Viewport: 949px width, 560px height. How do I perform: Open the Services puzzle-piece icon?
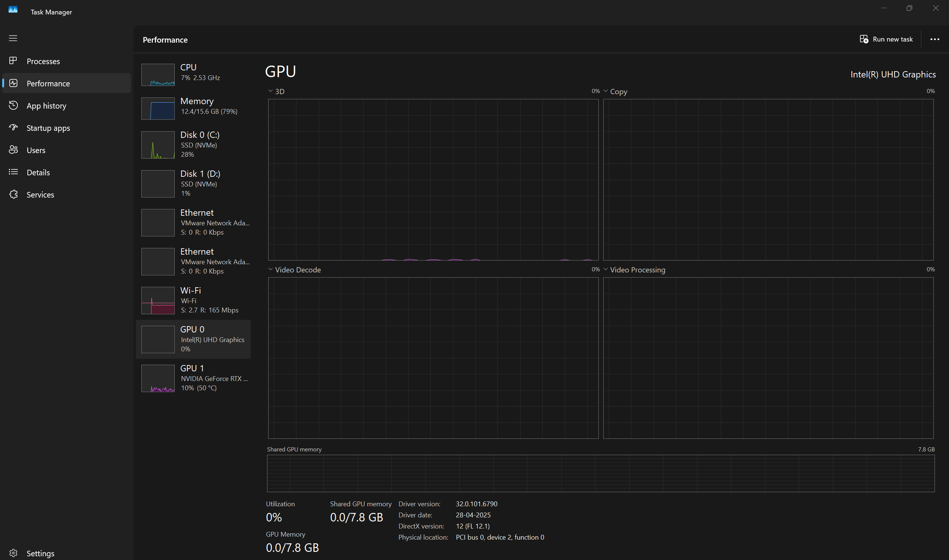point(13,194)
